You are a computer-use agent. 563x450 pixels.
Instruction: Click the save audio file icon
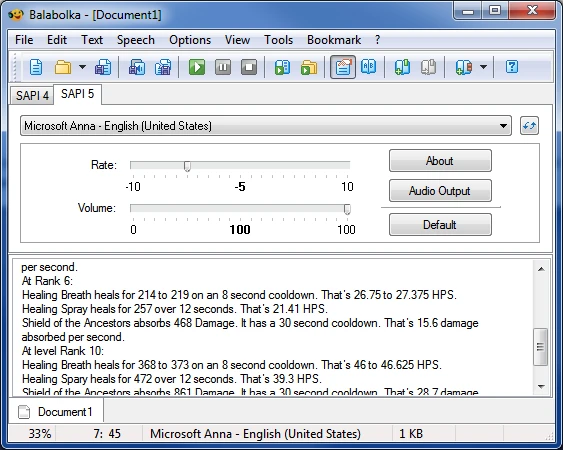(137, 67)
